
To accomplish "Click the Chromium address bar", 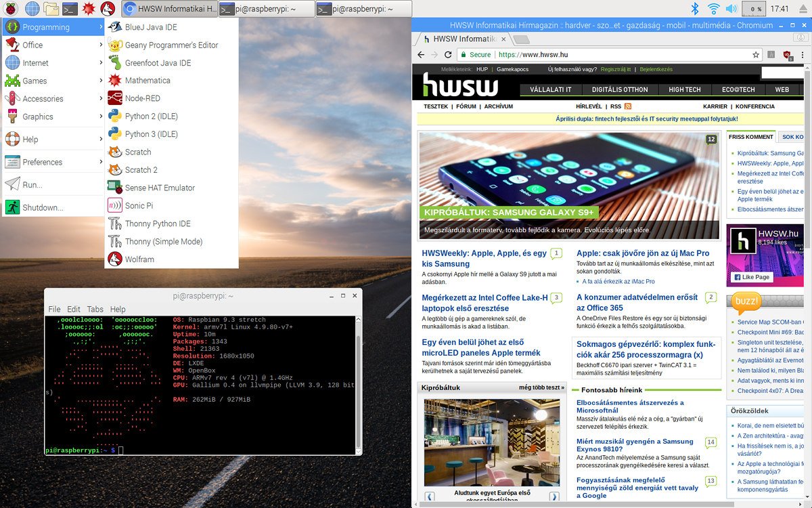I will [x=609, y=55].
